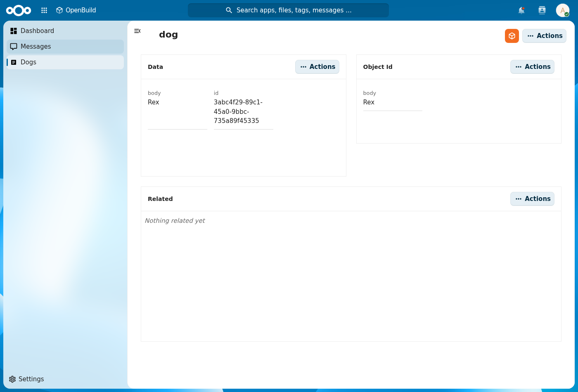Click the Dashboard tiles icon
Viewport: 578px width, 392px height.
coord(14,31)
